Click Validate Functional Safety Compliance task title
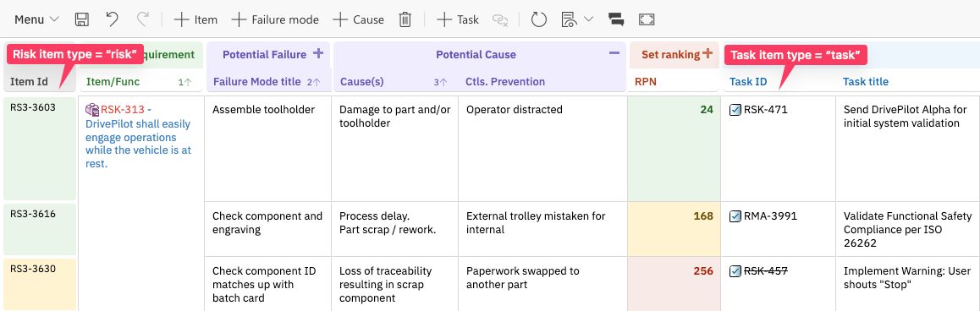The height and width of the screenshot is (311, 980). 908,229
